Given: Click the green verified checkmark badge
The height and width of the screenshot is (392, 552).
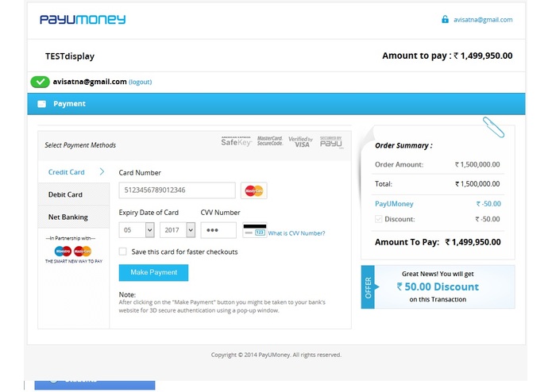Looking at the screenshot, I should (x=41, y=82).
